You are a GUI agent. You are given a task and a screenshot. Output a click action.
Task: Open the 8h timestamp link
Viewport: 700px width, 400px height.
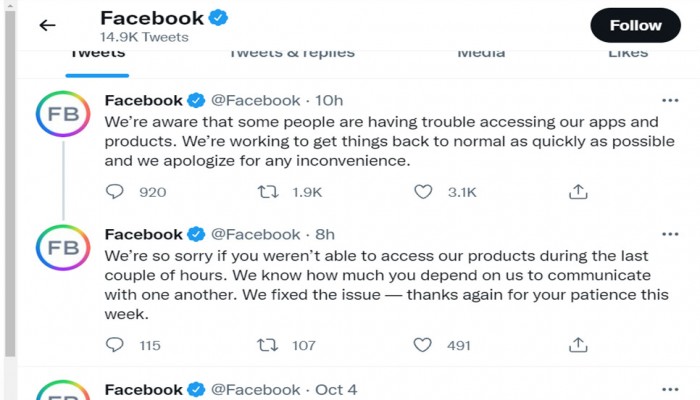pos(325,234)
